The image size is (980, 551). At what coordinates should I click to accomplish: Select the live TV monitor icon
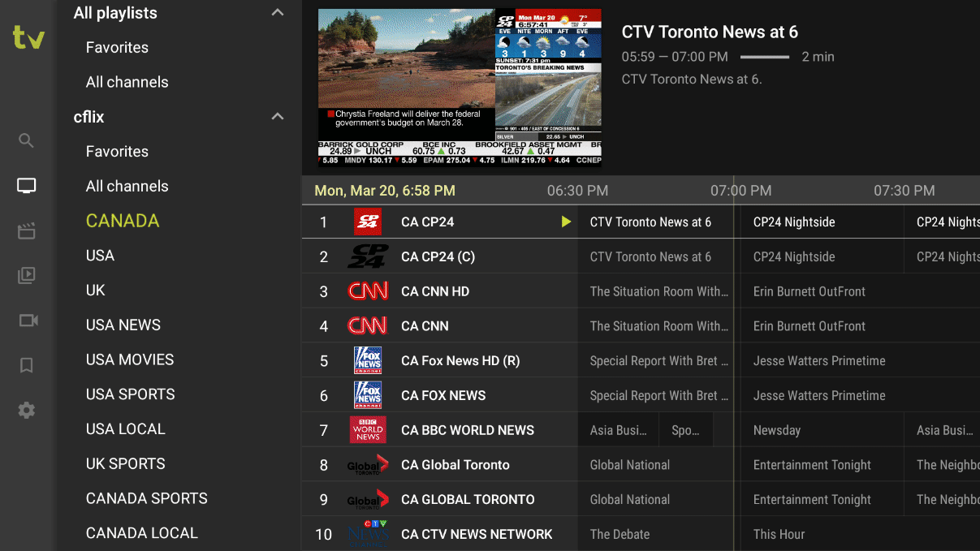[x=27, y=186]
